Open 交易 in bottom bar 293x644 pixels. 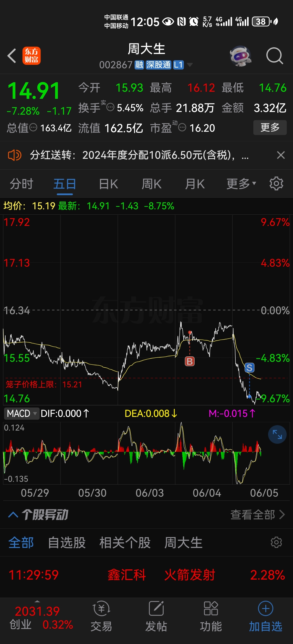tap(101, 616)
